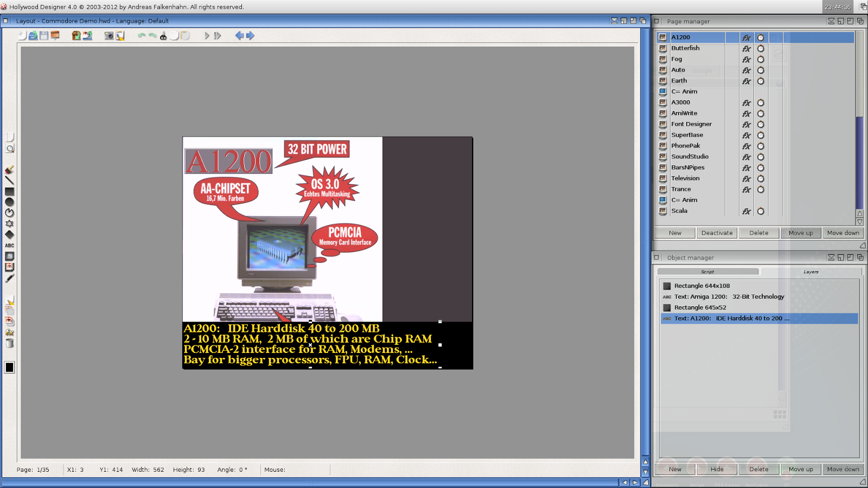This screenshot has height=488, width=868.
Task: Open timer settings for A3000 page
Action: [761, 102]
